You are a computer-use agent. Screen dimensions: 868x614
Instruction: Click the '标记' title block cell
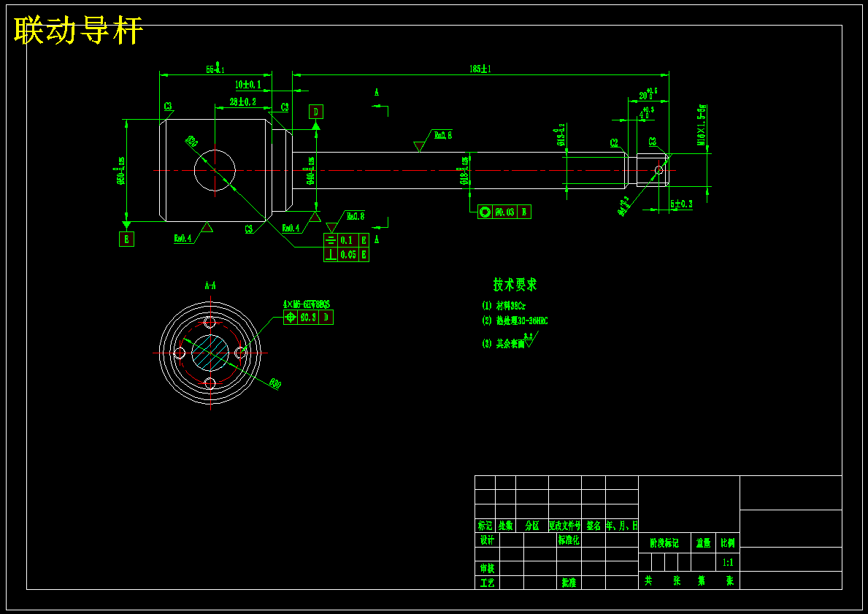click(485, 526)
